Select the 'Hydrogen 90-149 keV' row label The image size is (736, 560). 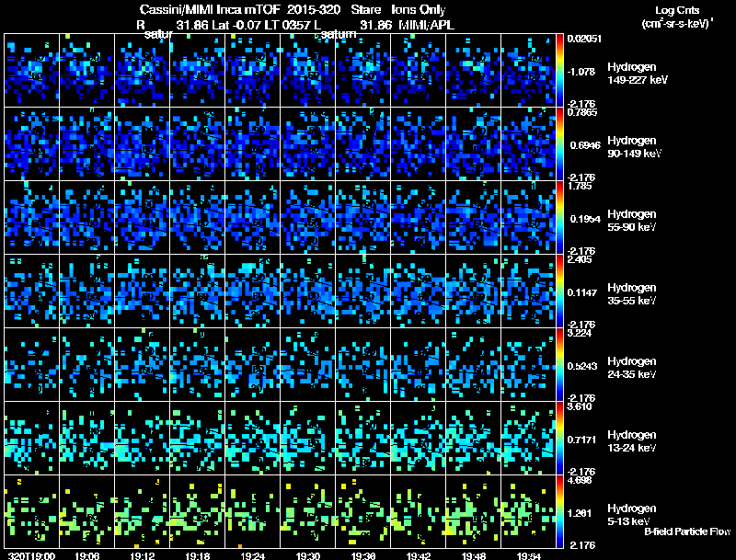(634, 147)
